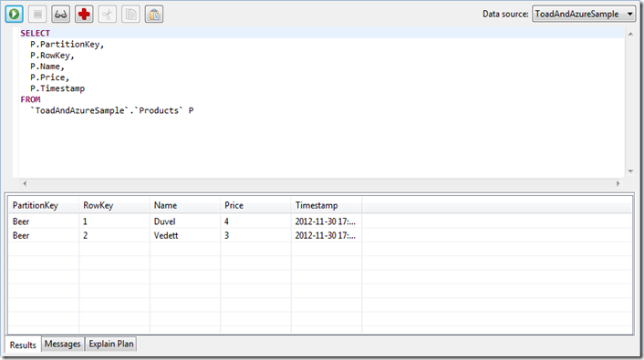Click the Price column header

click(x=255, y=205)
